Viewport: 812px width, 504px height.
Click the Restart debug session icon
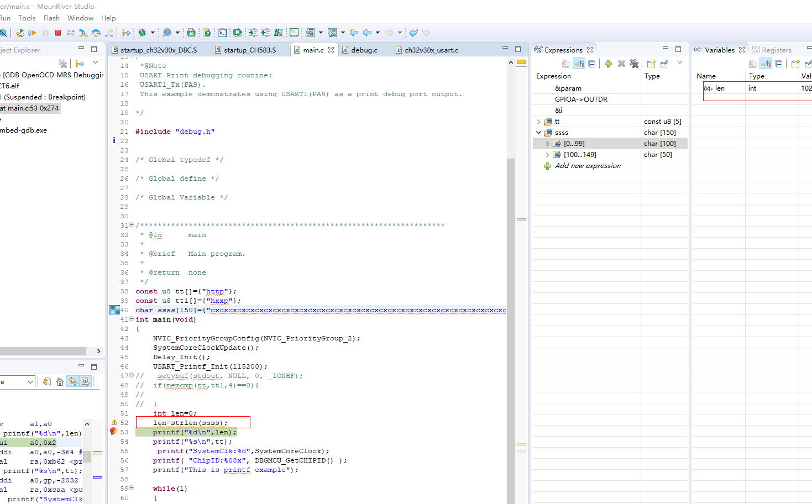20,33
